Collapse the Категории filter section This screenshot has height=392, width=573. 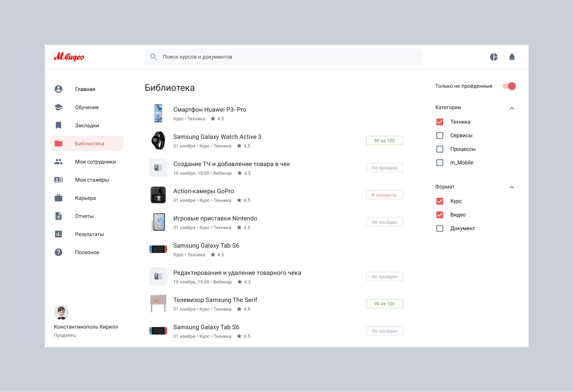(x=512, y=108)
